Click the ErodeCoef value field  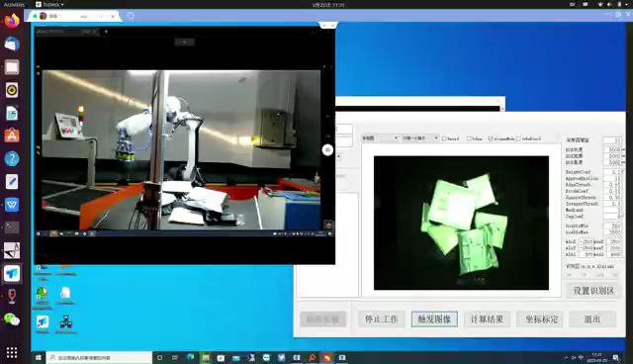pyautogui.click(x=613, y=191)
